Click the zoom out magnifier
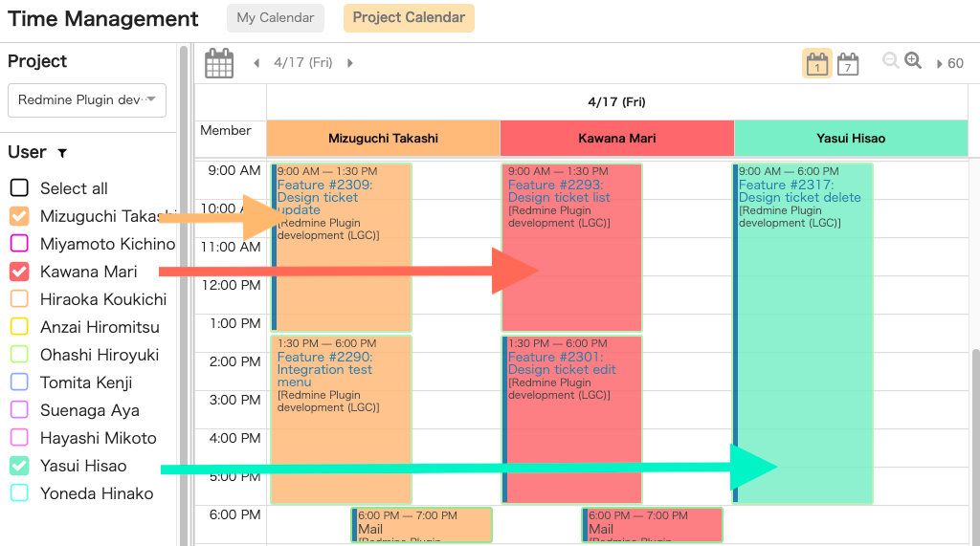The image size is (980, 546). pos(891,60)
